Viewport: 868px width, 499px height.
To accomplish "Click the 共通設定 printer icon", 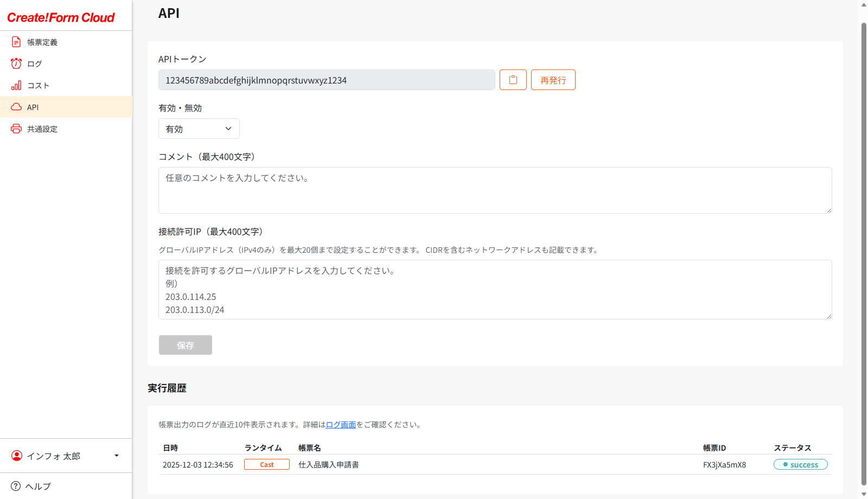I will (x=16, y=129).
